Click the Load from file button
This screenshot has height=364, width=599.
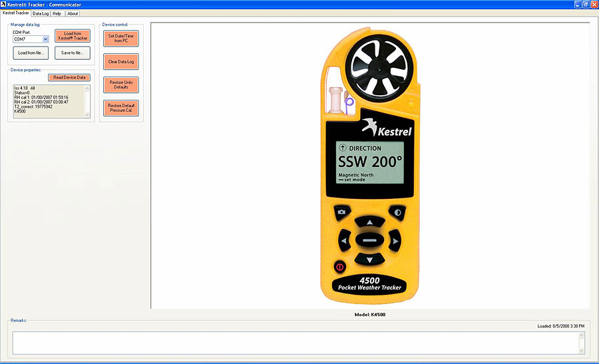click(31, 53)
